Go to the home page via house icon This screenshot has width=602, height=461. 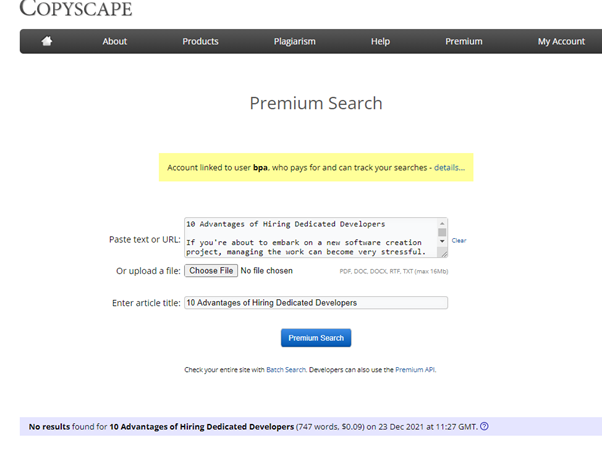click(x=47, y=41)
